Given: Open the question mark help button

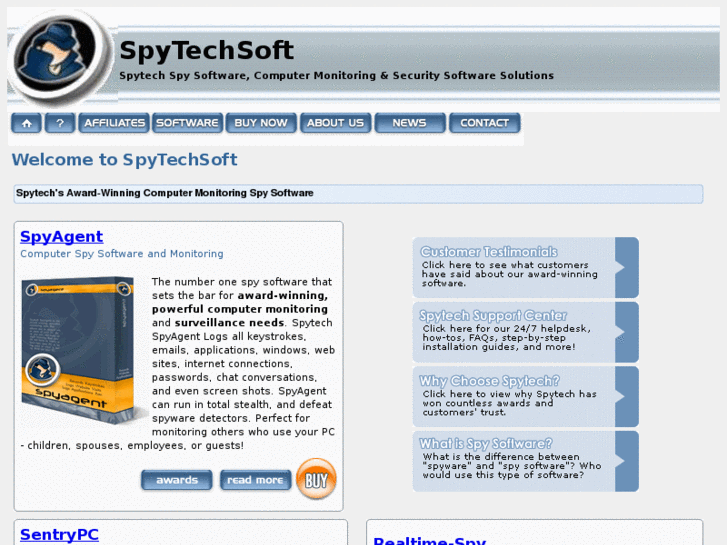Looking at the screenshot, I should pyautogui.click(x=60, y=123).
